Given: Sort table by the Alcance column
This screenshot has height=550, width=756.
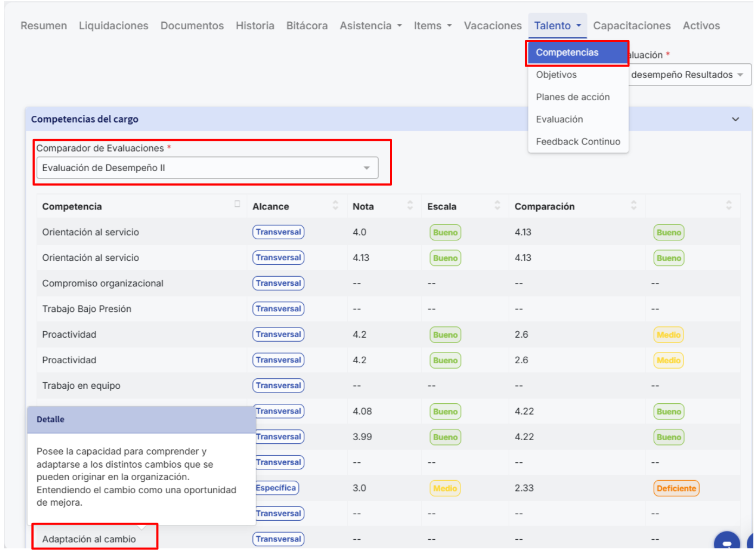Looking at the screenshot, I should point(335,206).
